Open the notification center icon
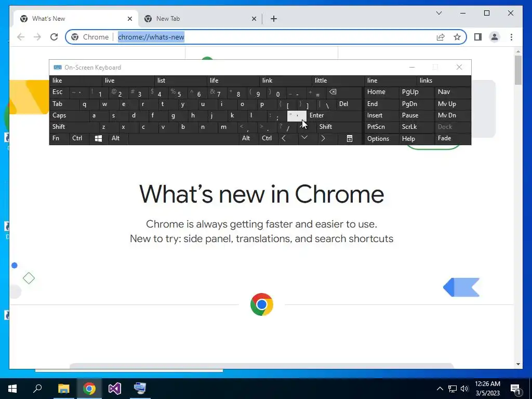The height and width of the screenshot is (399, 532). pyautogui.click(x=516, y=389)
